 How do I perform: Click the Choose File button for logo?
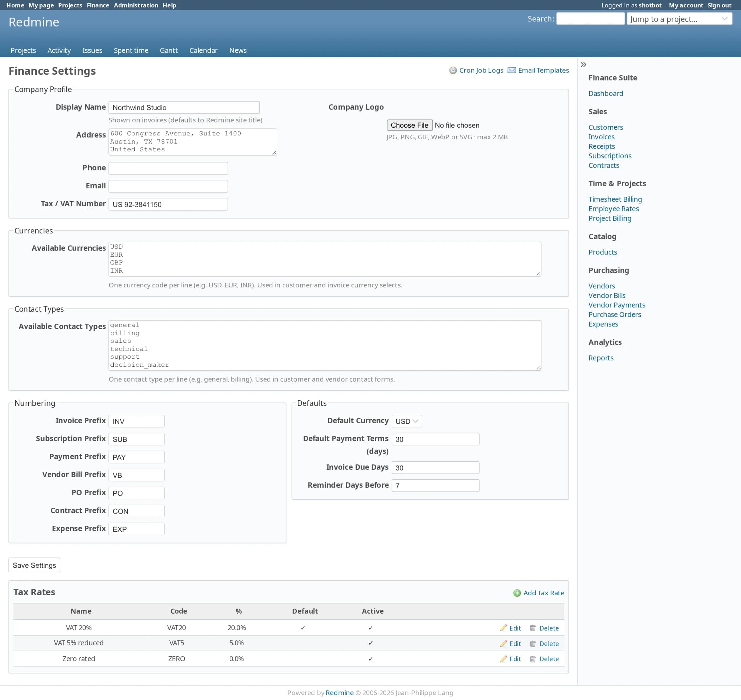click(x=410, y=126)
